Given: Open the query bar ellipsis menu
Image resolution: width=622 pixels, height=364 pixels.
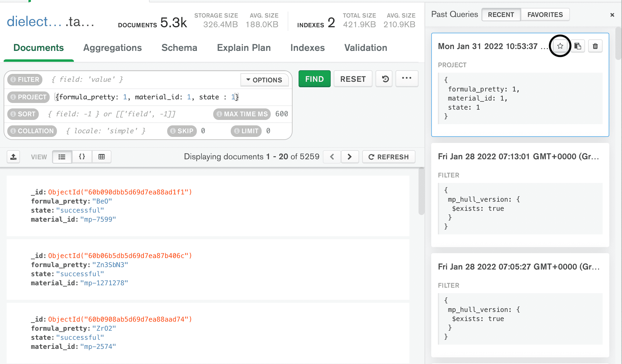Looking at the screenshot, I should tap(407, 79).
